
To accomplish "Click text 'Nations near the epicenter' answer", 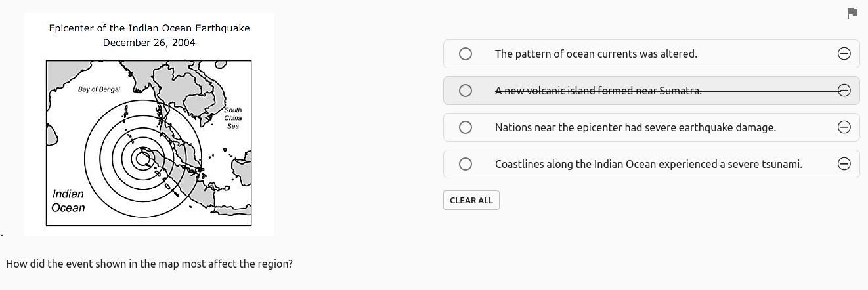I will click(635, 127).
